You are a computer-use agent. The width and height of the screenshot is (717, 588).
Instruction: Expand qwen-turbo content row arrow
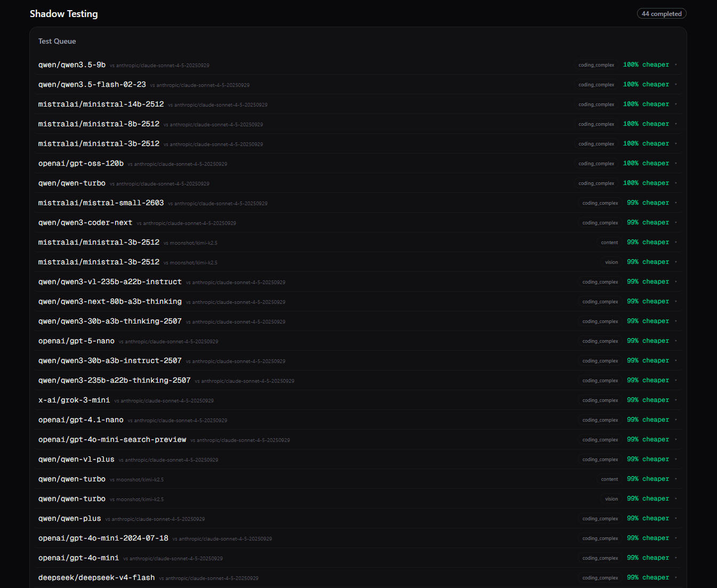coord(676,479)
